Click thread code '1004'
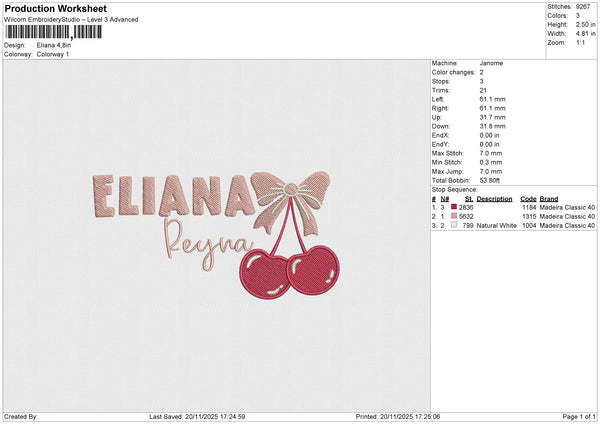Image resolution: width=600 pixels, height=424 pixels. (529, 226)
